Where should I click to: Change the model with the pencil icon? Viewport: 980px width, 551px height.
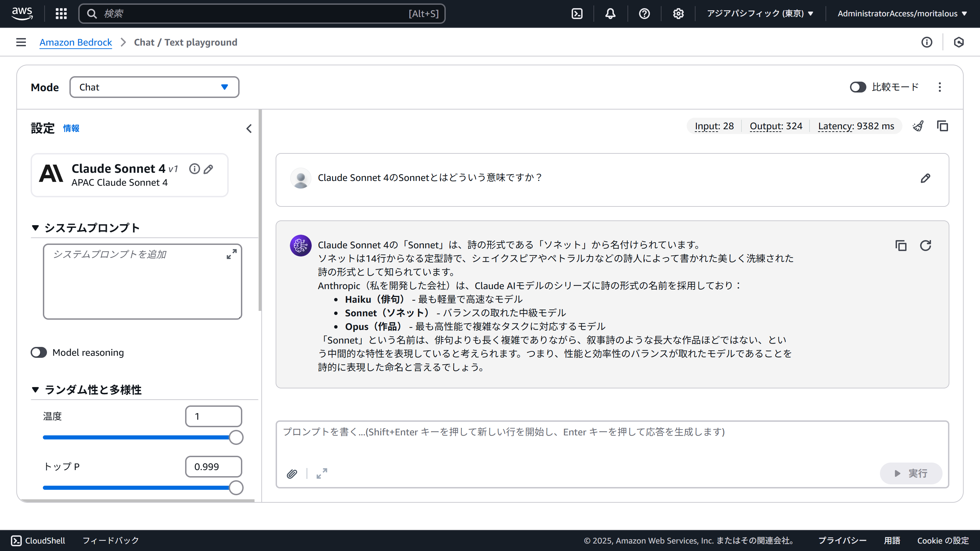coord(208,169)
